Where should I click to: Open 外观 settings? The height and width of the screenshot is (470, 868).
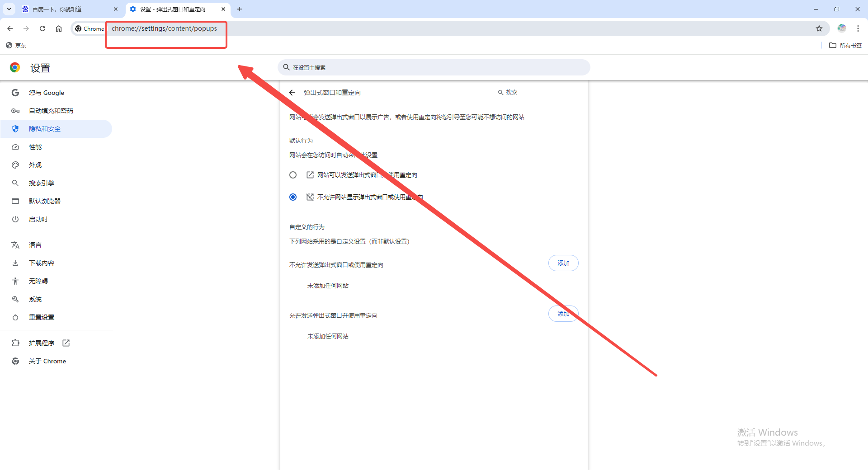click(x=56, y=165)
